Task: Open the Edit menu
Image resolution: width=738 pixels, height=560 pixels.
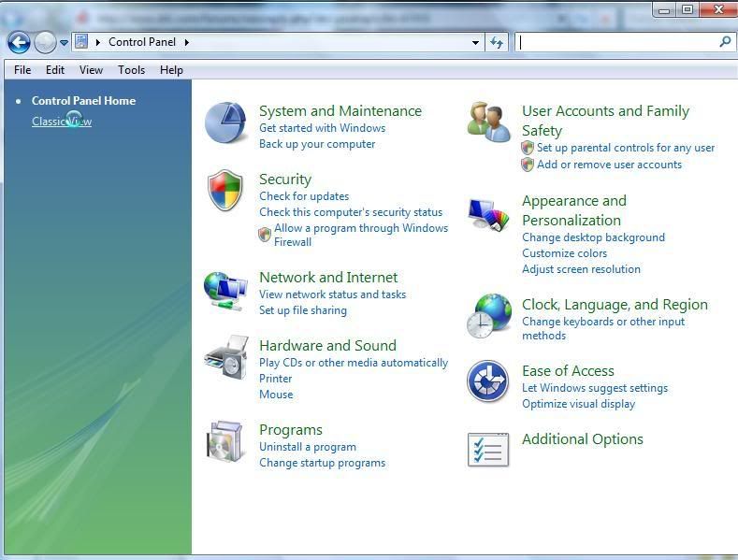Action: [x=55, y=70]
